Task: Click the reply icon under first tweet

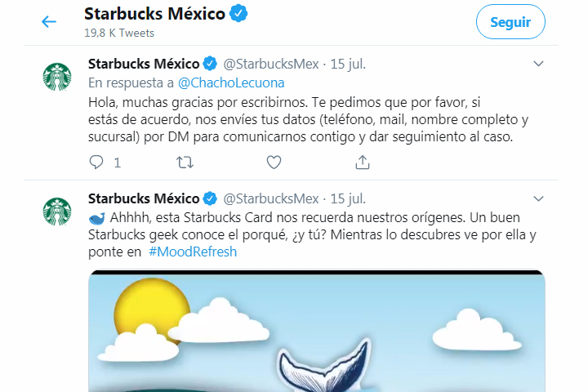Action: (x=96, y=163)
